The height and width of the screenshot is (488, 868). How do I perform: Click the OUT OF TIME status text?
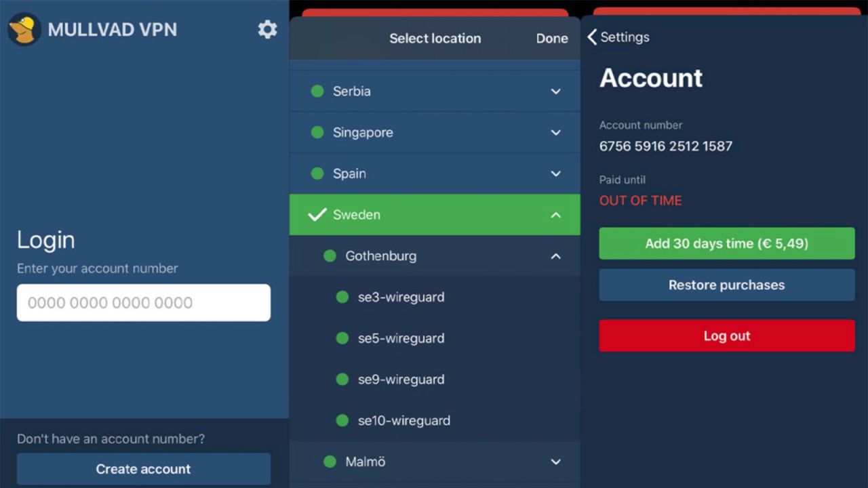click(641, 201)
